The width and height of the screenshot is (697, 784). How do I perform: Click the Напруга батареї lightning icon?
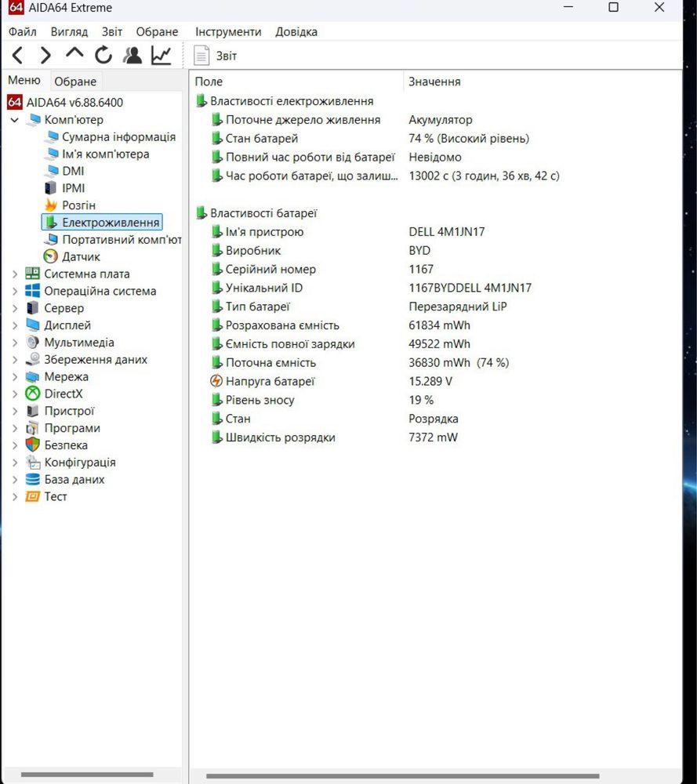216,381
